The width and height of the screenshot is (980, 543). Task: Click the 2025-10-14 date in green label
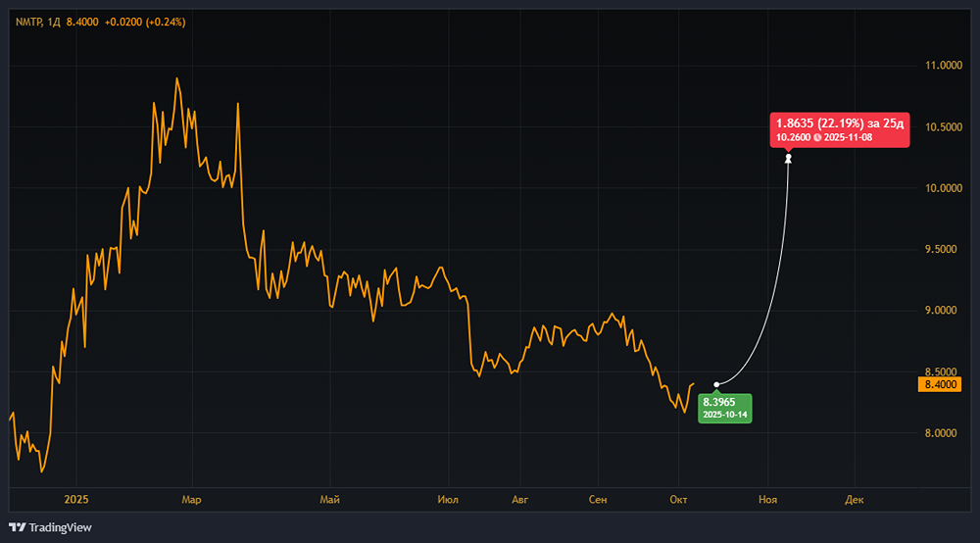click(x=725, y=415)
